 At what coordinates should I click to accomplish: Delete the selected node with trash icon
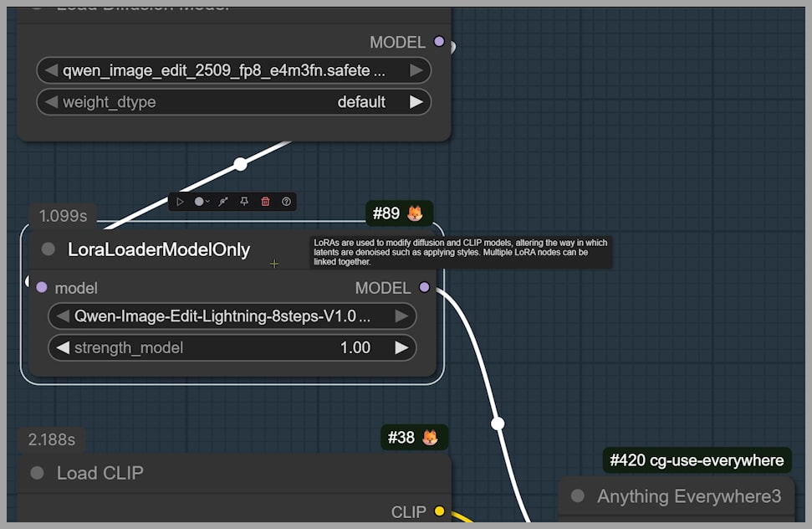pyautogui.click(x=265, y=202)
